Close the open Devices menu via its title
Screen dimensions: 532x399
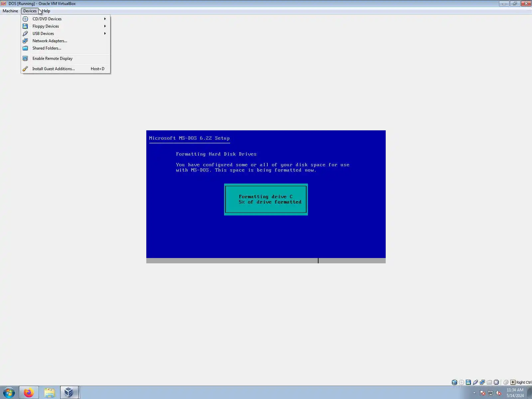tap(30, 11)
